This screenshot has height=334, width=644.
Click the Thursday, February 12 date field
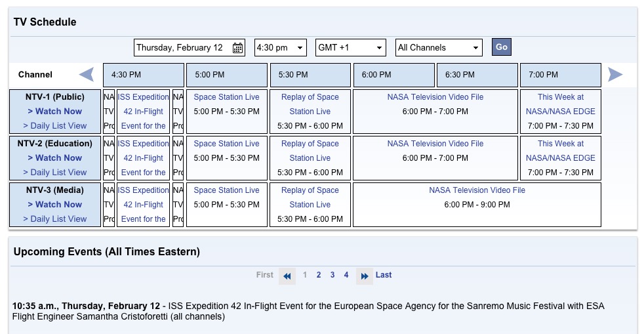coord(180,48)
